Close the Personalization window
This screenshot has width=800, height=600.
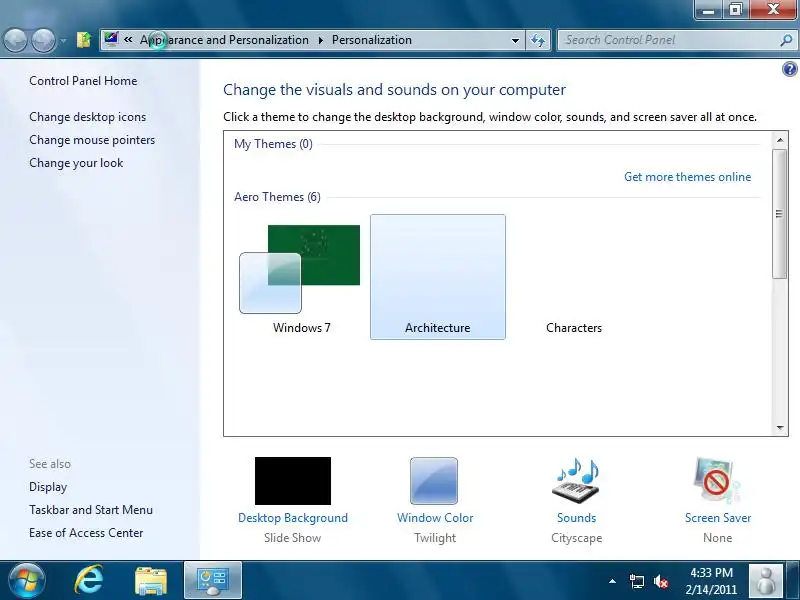[x=773, y=9]
